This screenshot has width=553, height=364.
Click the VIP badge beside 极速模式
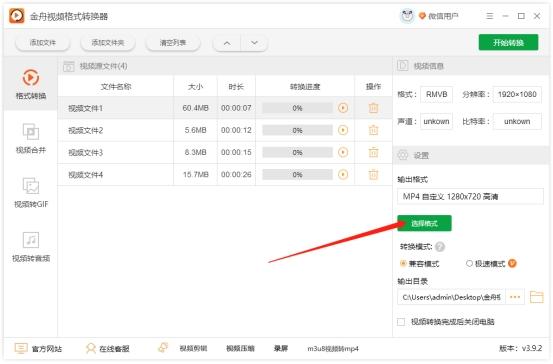point(512,263)
